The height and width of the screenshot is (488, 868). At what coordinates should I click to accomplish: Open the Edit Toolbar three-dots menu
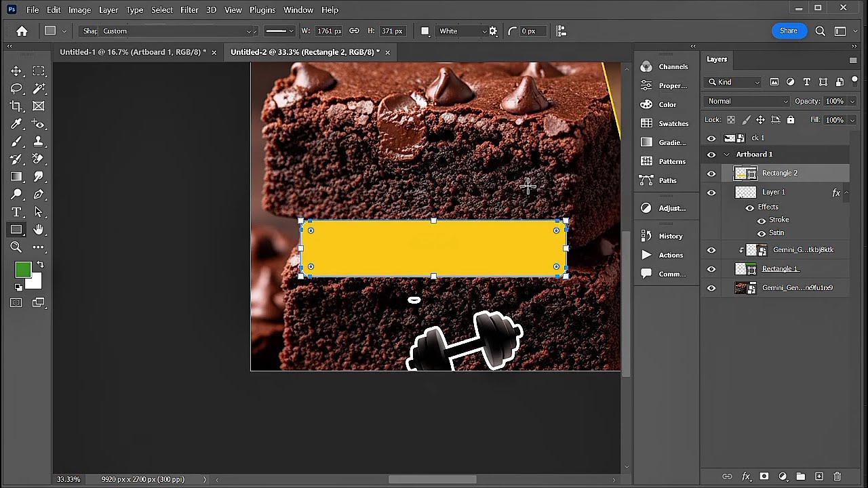point(39,247)
